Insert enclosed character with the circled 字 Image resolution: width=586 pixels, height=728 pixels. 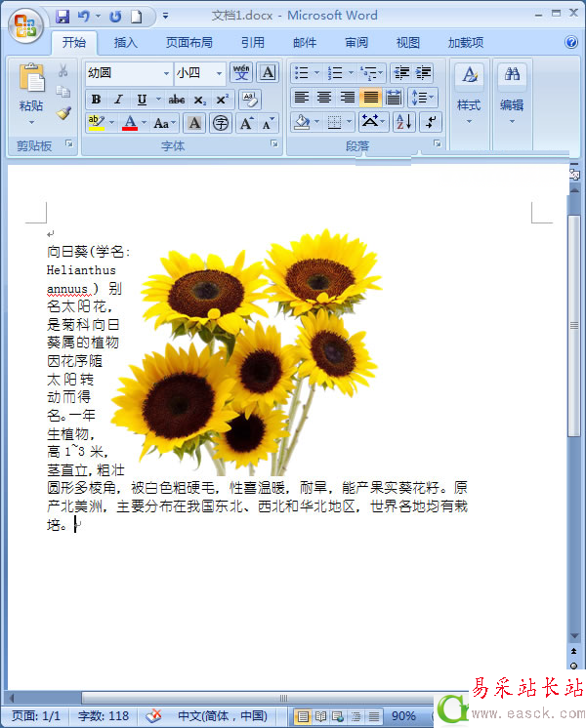pyautogui.click(x=221, y=123)
